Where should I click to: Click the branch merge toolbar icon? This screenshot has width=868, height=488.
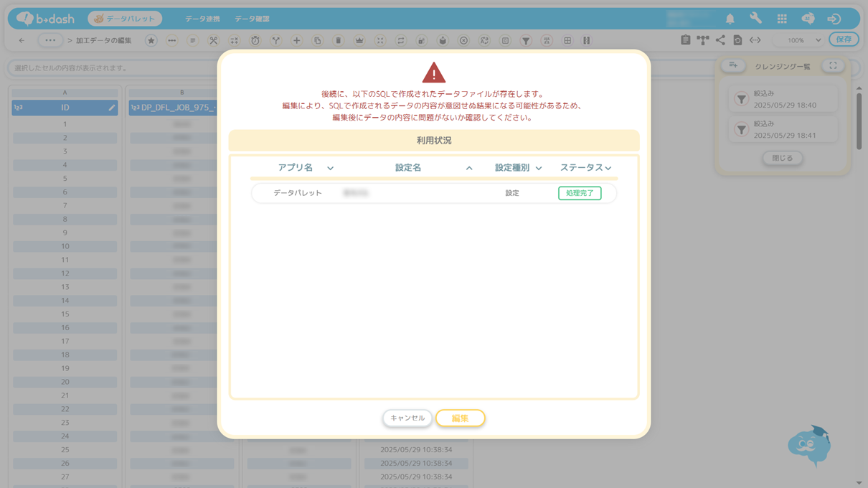[275, 41]
